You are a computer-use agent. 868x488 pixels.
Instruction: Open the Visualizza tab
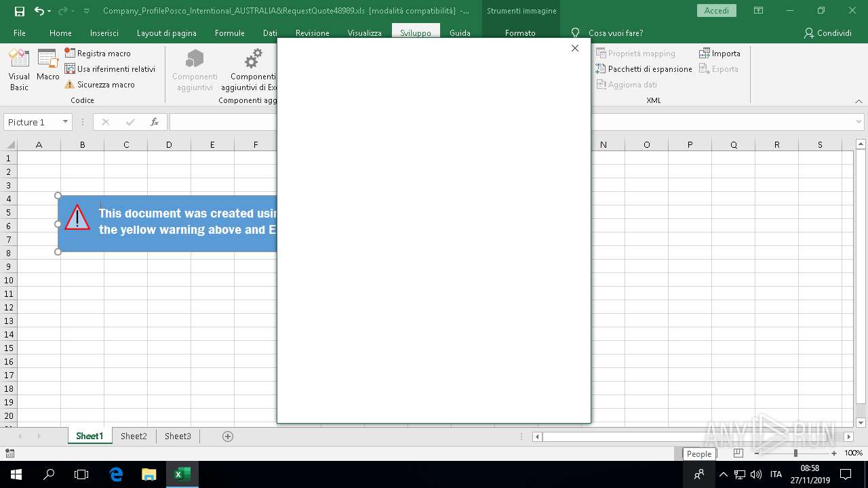365,33
